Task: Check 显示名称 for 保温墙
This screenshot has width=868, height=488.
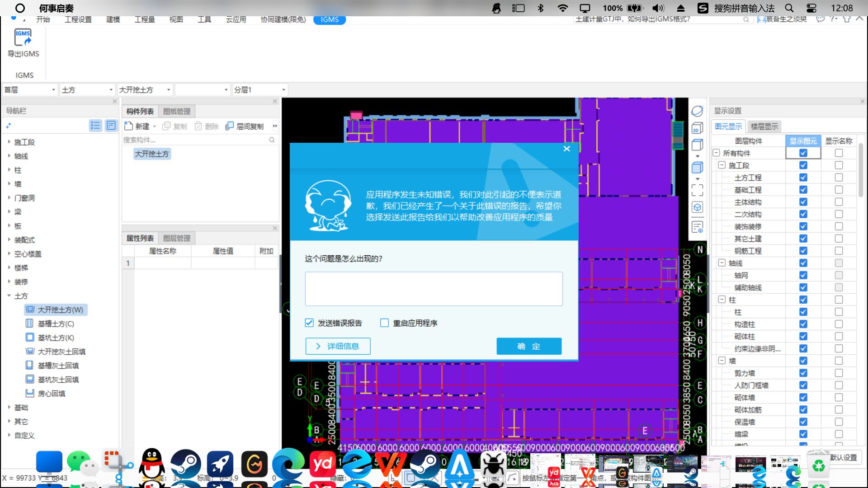Action: (839, 422)
